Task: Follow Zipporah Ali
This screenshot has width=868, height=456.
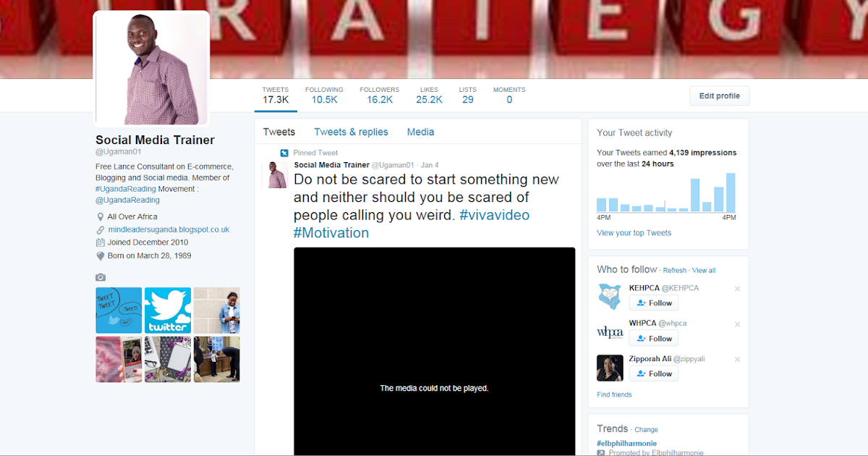Action: click(653, 373)
